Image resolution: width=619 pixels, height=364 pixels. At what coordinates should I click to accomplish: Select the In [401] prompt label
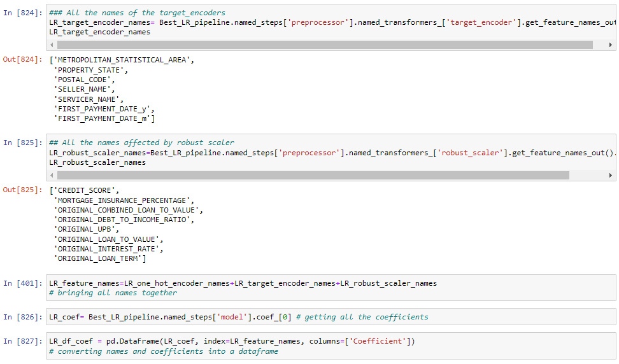point(22,283)
